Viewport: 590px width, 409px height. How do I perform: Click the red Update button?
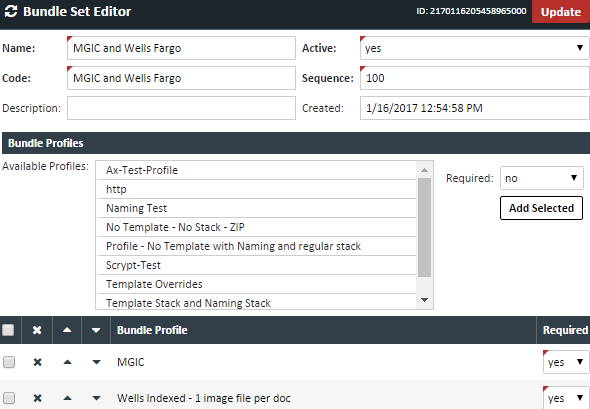pyautogui.click(x=561, y=12)
